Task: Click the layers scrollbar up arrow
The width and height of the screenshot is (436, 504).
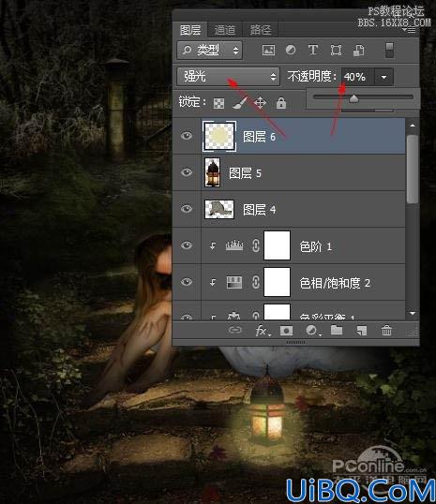Action: pos(413,126)
